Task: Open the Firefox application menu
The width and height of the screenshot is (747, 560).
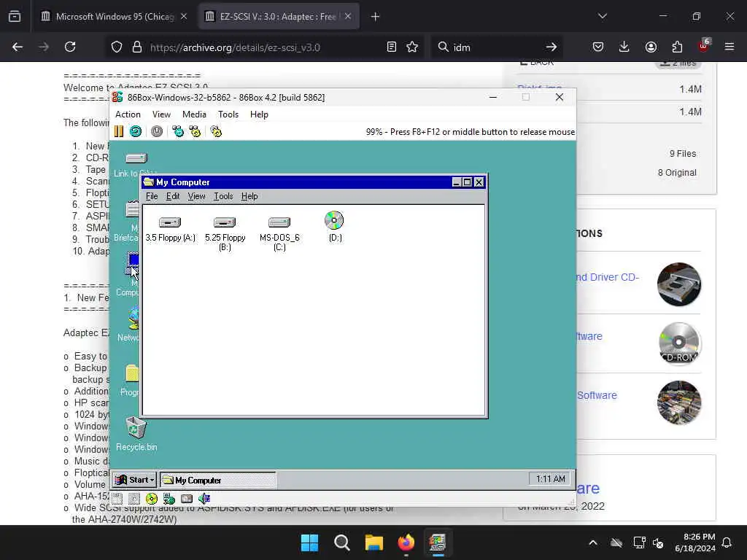Action: click(x=729, y=47)
